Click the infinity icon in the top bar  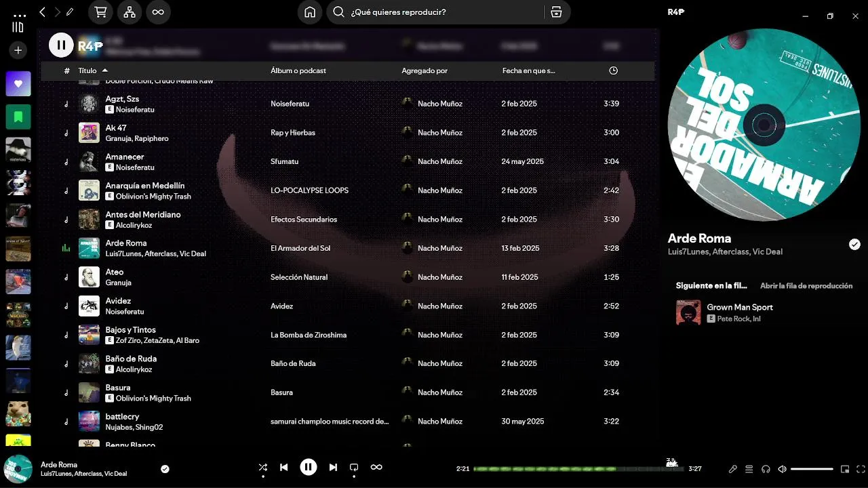coord(158,12)
